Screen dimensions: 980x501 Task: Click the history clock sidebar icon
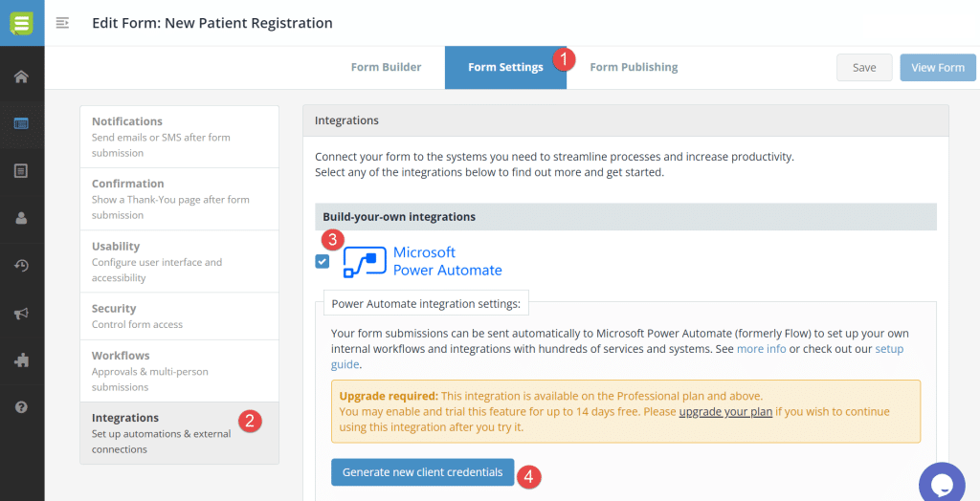click(x=21, y=265)
